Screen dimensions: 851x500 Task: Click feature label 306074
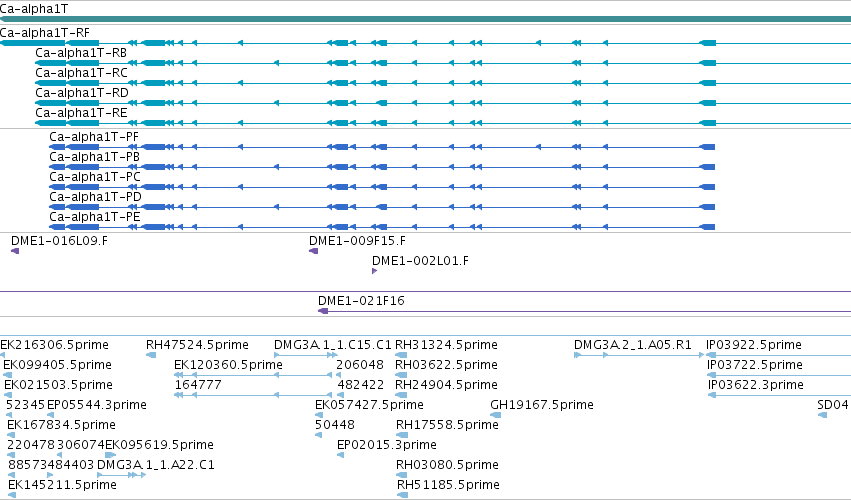[81, 445]
